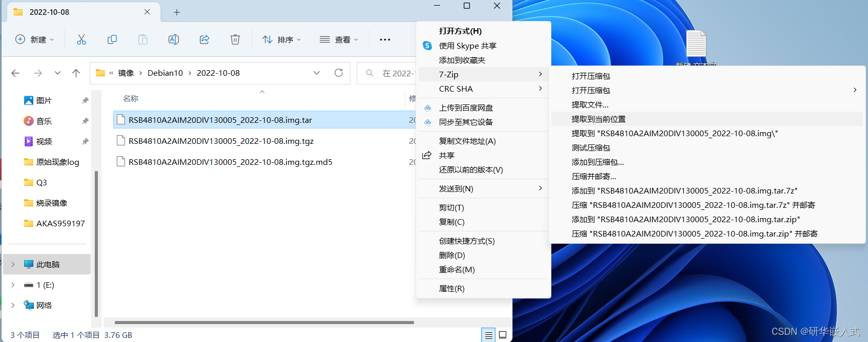Expand the CRC SHA submenu
The width and height of the screenshot is (868, 342).
point(540,89)
